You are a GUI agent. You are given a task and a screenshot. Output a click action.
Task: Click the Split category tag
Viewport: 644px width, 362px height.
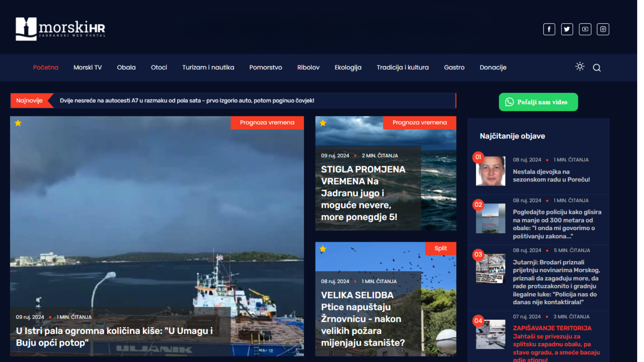click(x=440, y=249)
